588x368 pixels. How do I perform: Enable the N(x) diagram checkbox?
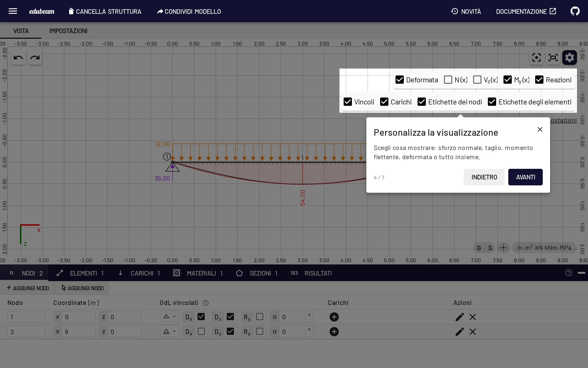click(x=448, y=80)
